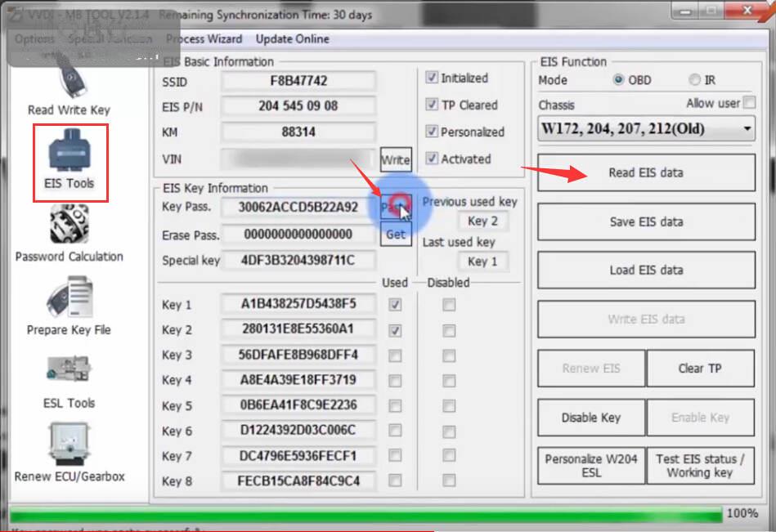This screenshot has height=532, width=776.
Task: Click the Get erase password button
Action: (x=396, y=235)
